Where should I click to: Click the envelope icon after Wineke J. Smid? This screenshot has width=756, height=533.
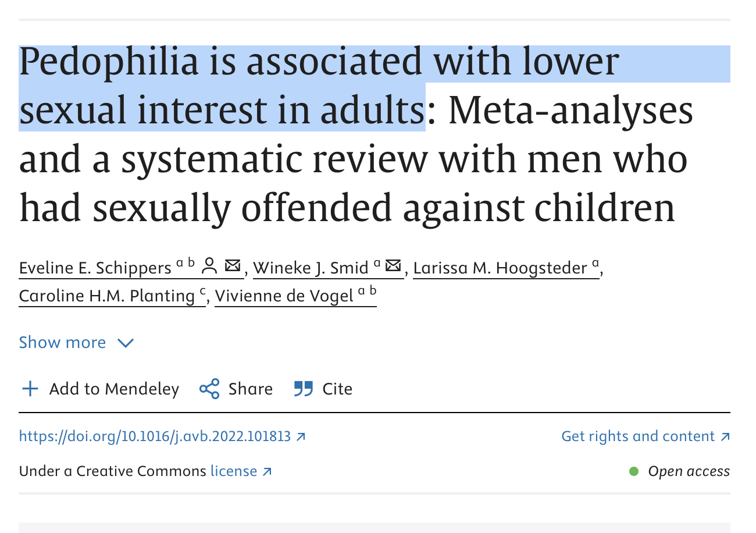(394, 266)
